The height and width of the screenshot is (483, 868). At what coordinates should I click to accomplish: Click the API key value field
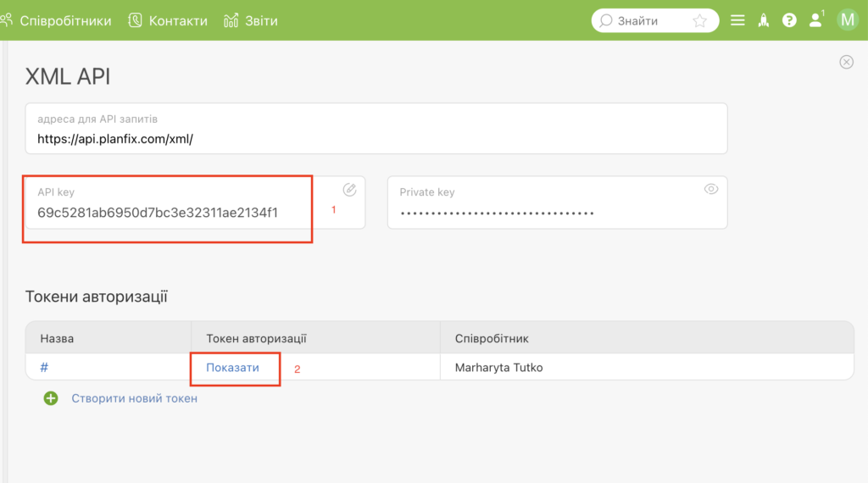click(195, 202)
